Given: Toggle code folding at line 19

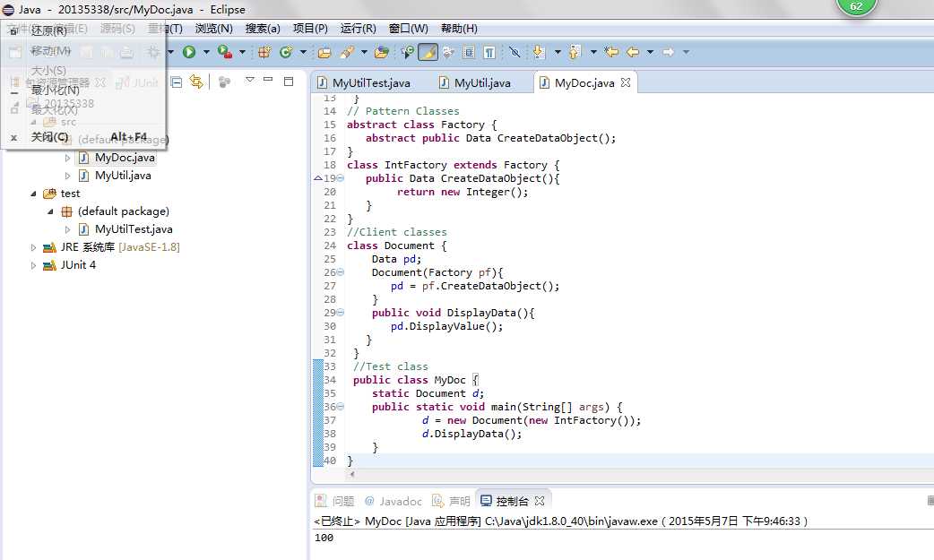Looking at the screenshot, I should click(341, 178).
